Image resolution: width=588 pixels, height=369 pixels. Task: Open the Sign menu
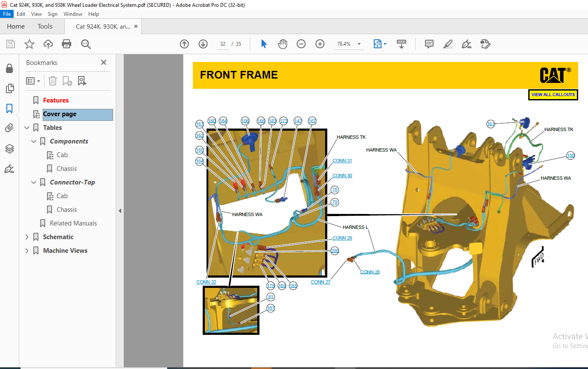click(52, 14)
